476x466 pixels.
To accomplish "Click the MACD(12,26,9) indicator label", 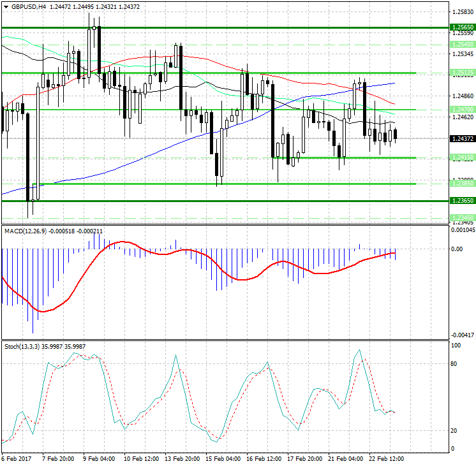I will 26,229.
